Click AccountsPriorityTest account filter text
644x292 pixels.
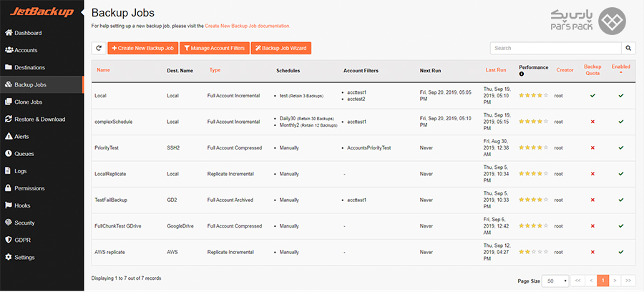click(x=369, y=148)
